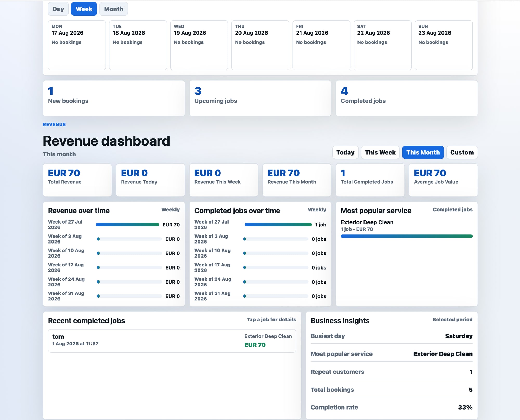Click jobs row 'Week of 24 Aug 2026'
Screen dimensions: 520x420
[260, 282]
